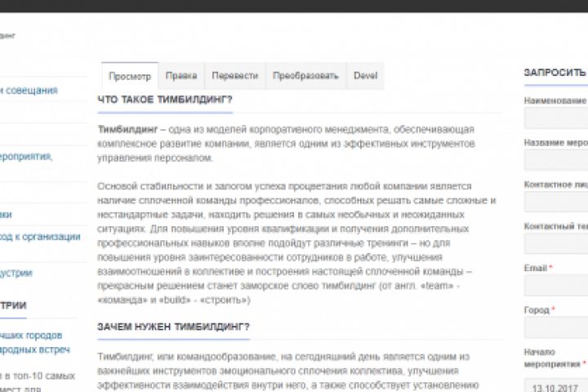The width and height of the screenshot is (588, 392).
Task: Select the Контактный телефон field
Action: (556, 243)
